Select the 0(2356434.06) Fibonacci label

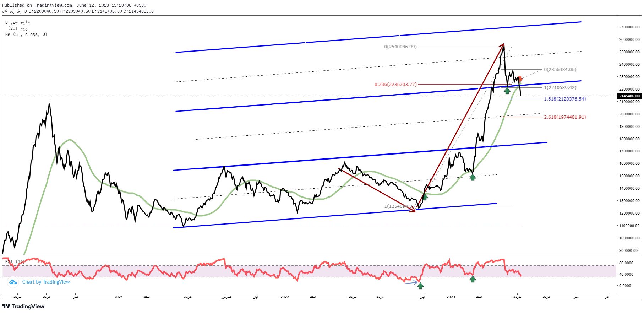(x=560, y=69)
